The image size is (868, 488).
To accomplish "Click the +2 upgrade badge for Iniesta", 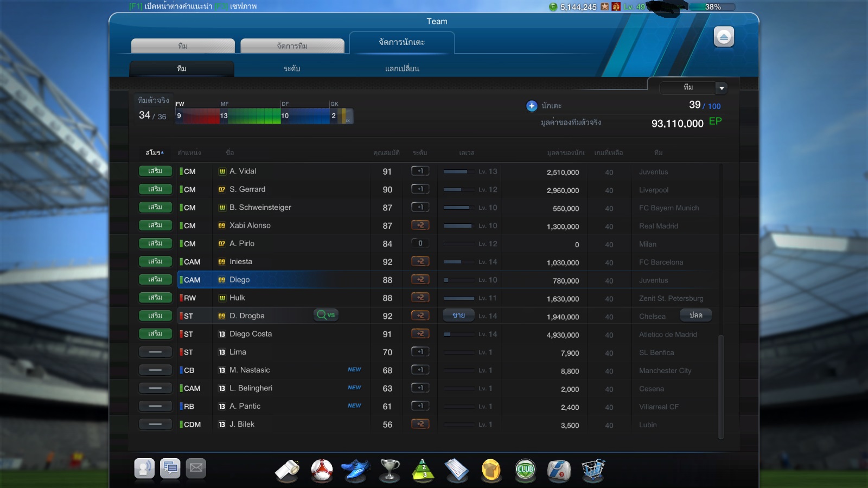I will tap(420, 261).
